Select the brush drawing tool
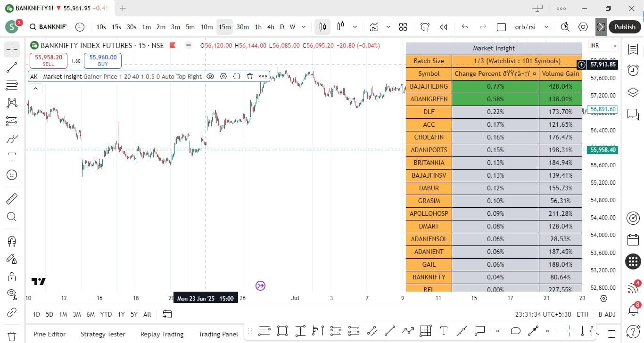The height and width of the screenshot is (343, 644). pos(12,139)
